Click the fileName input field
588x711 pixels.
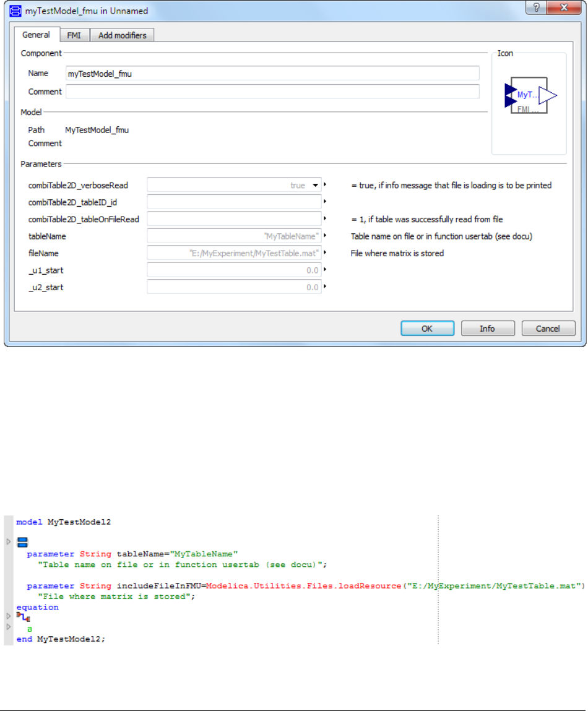[234, 253]
